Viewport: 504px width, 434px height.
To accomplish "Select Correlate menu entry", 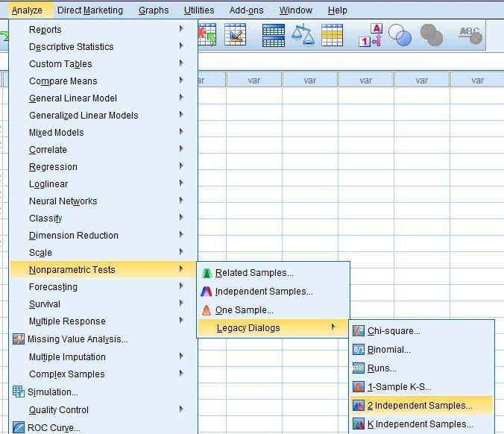I will coord(104,149).
